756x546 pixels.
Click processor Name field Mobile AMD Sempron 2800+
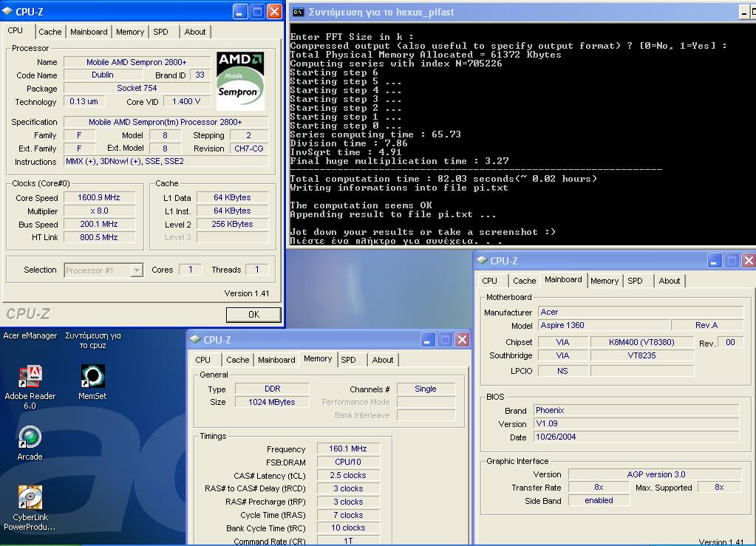pyautogui.click(x=137, y=62)
